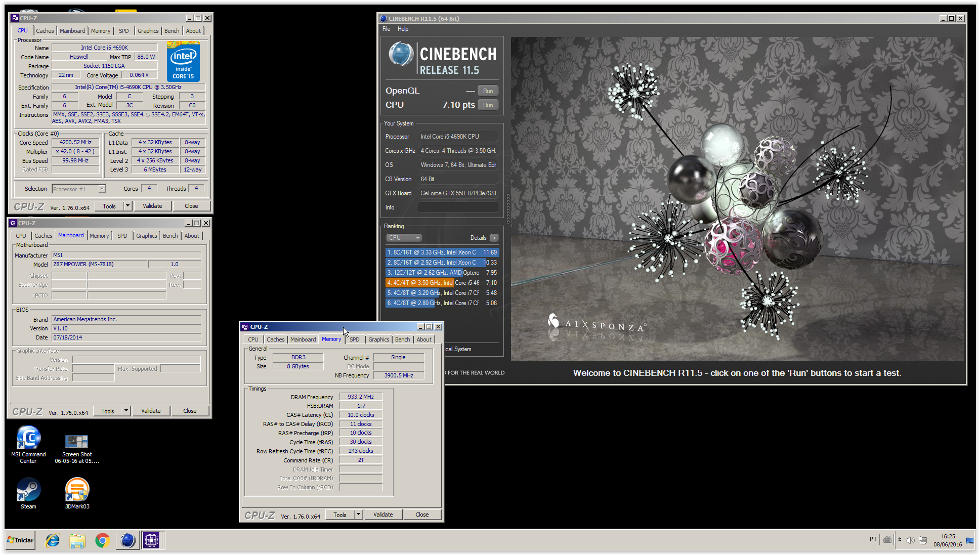Image resolution: width=980 pixels, height=555 pixels.
Task: Click Close button in Mainboard CPU-Z window
Action: pos(190,411)
